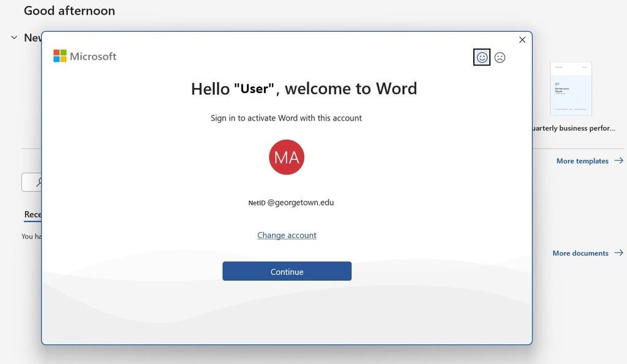Select the Quarterly business performance template thumbnail
Screen dimensions: 627x364
(571, 89)
